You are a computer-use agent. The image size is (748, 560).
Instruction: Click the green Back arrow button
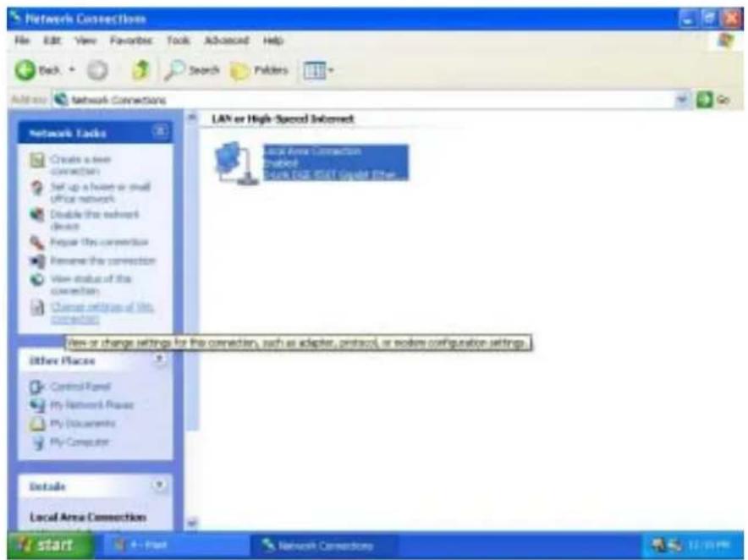click(25, 70)
